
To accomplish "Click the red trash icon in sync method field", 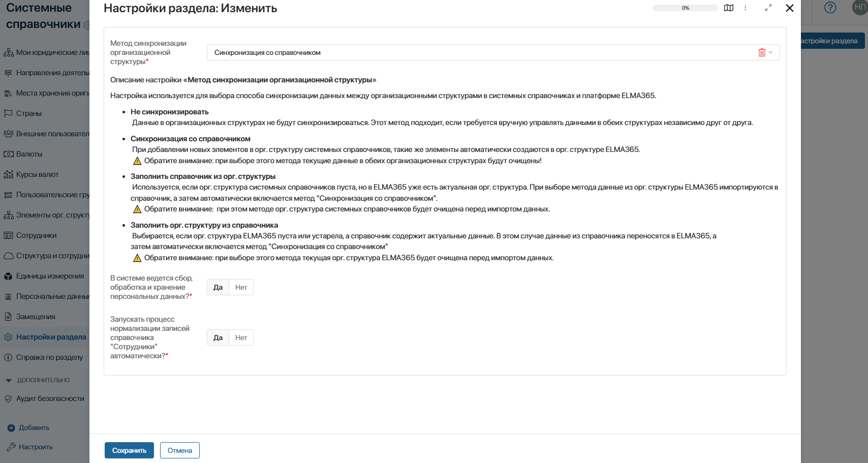I will 762,52.
